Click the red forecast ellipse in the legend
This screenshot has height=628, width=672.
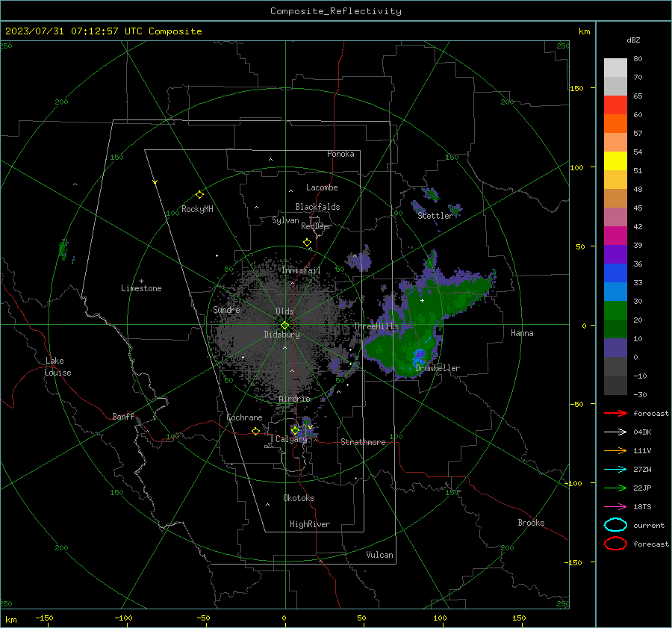[615, 544]
